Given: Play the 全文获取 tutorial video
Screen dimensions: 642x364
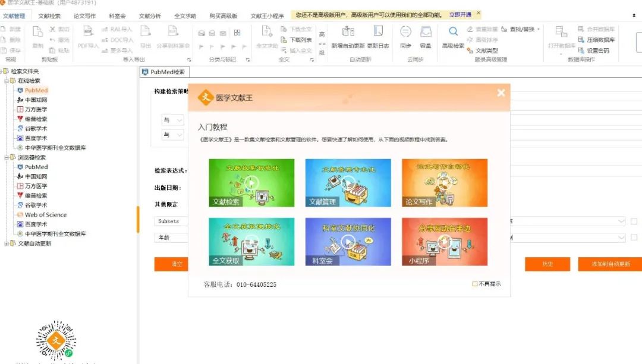Looking at the screenshot, I should (x=251, y=242).
